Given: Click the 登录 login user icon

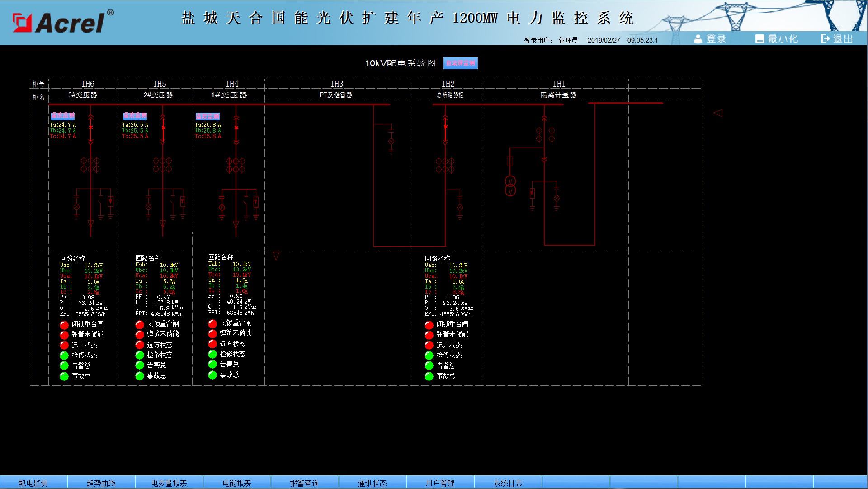Looking at the screenshot, I should click(x=698, y=39).
